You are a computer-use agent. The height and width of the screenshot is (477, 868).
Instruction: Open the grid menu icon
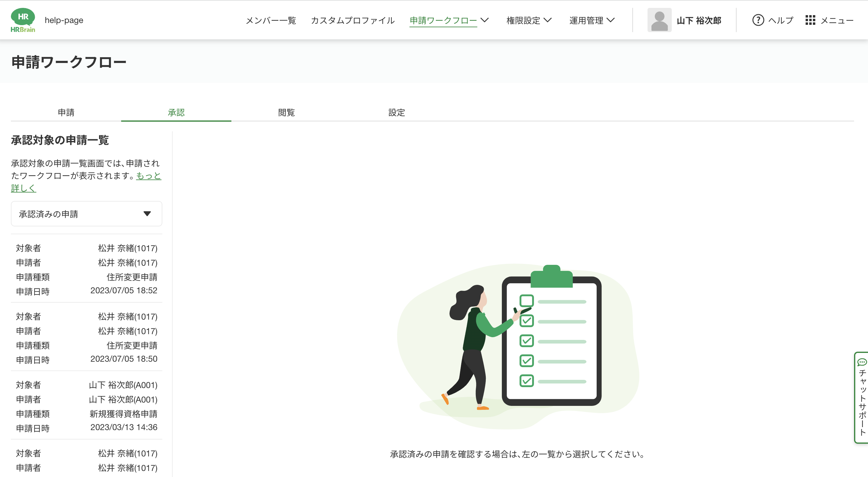click(810, 20)
